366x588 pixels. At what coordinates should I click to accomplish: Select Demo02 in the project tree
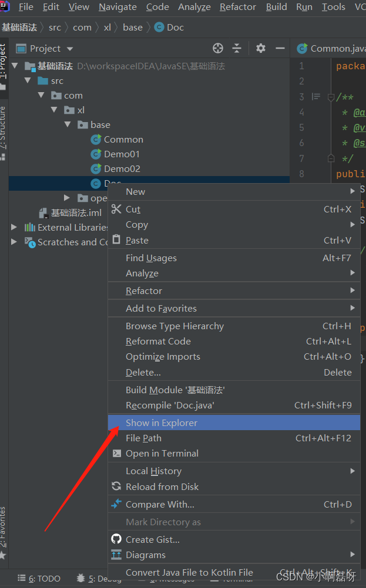122,169
